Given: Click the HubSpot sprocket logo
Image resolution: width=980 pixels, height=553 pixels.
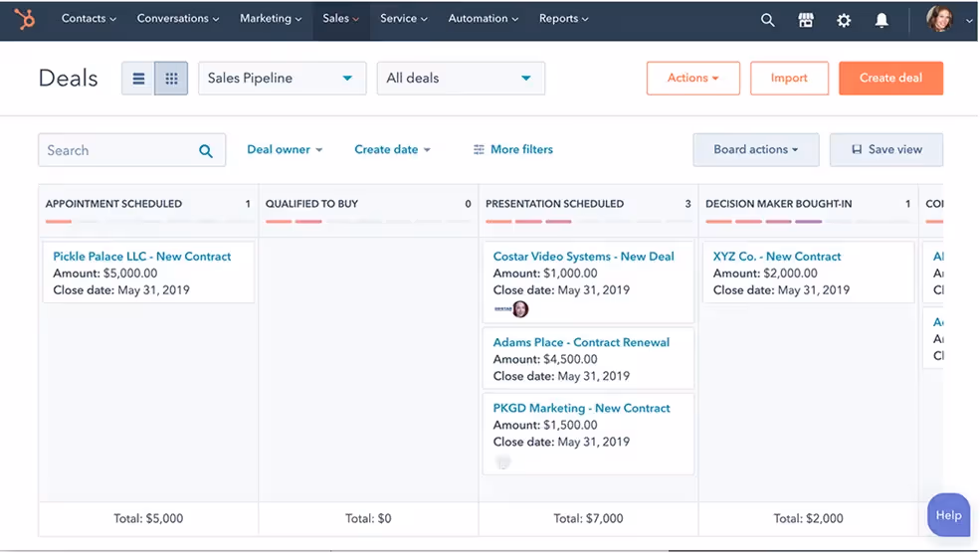Looking at the screenshot, I should click(x=24, y=19).
